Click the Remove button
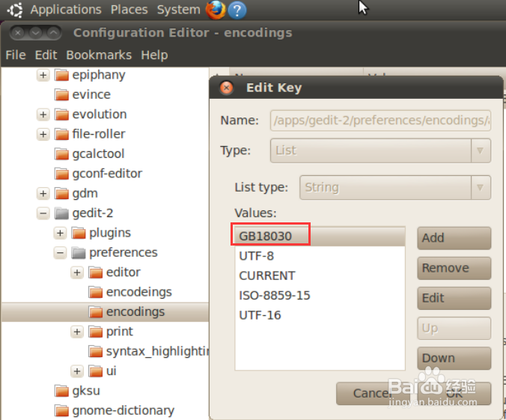506x420 pixels. (x=454, y=268)
